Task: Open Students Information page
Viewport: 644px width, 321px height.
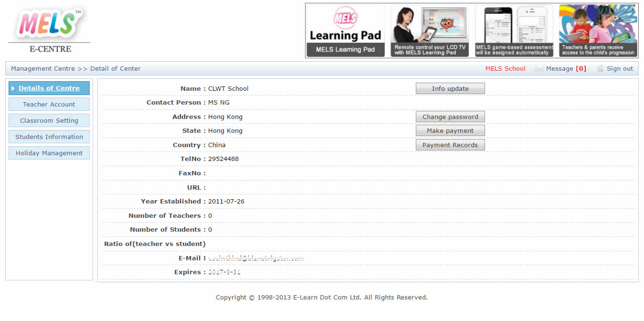Action: tap(49, 137)
